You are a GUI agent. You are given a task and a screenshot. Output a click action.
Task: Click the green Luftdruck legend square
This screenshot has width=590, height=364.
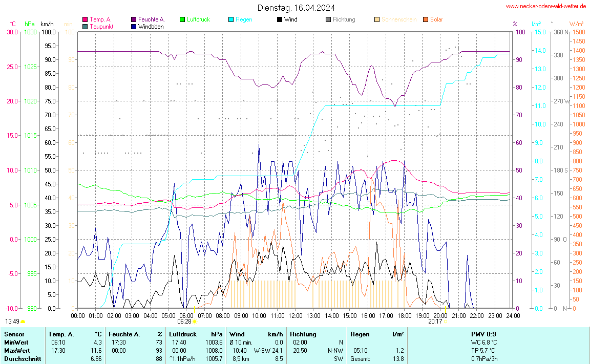point(182,19)
